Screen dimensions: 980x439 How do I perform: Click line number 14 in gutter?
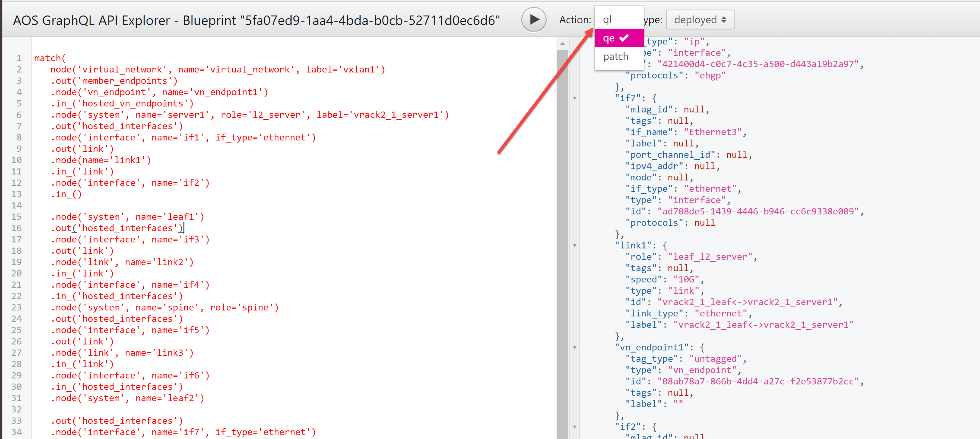[x=16, y=205]
